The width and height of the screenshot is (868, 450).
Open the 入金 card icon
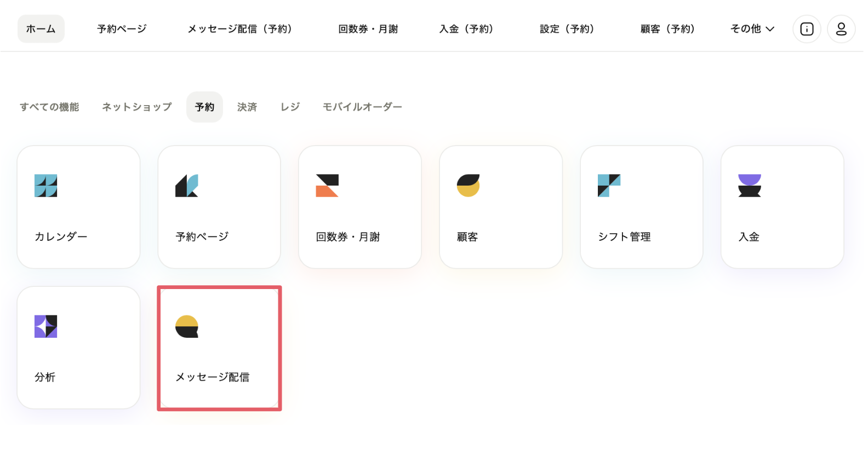(x=750, y=186)
